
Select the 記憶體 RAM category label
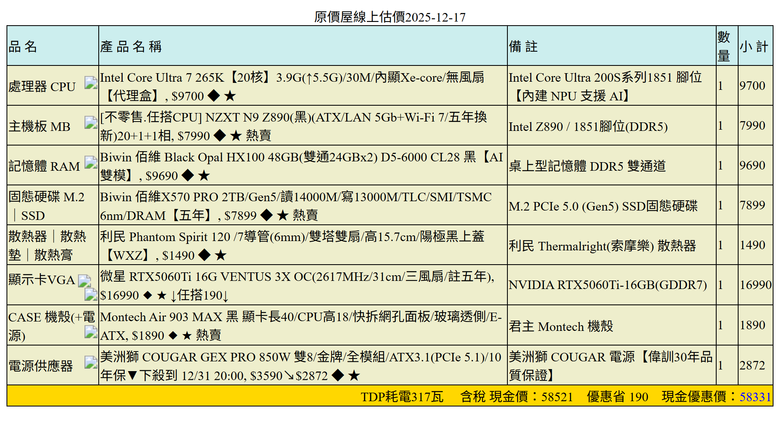pyautogui.click(x=44, y=166)
